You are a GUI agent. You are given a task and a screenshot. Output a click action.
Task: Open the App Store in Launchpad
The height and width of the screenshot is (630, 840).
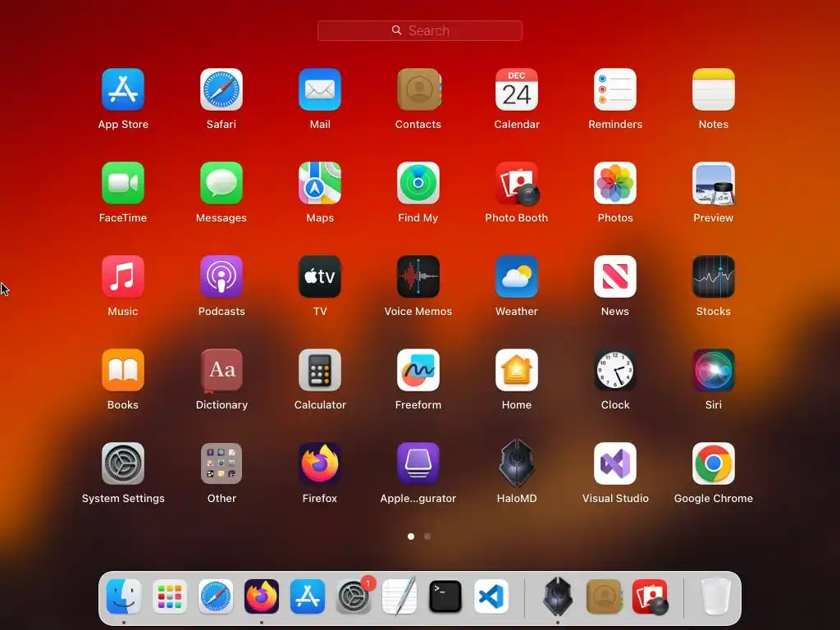pos(123,89)
